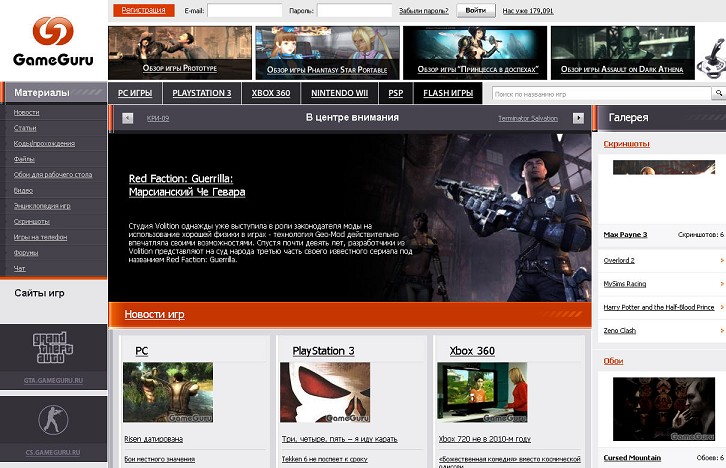The height and width of the screenshot is (468, 726).
Task: Open the cs.gameguru.ru link
Action: coord(53,452)
